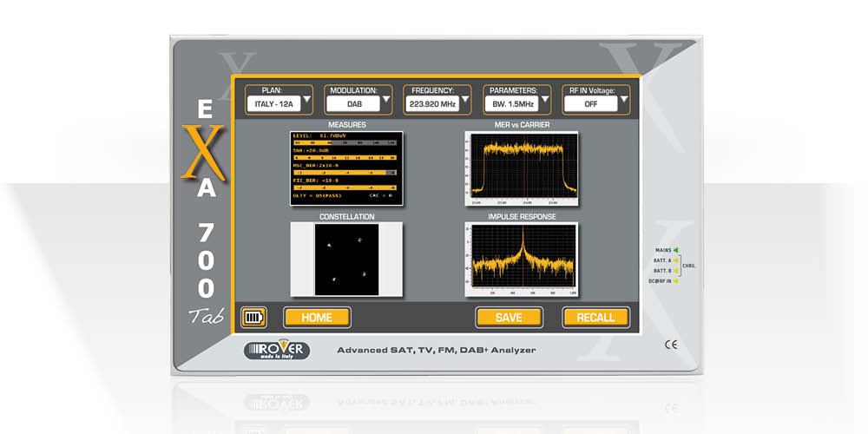Click the ITALY - 12A plan field
This screenshot has width=868, height=434.
274,103
